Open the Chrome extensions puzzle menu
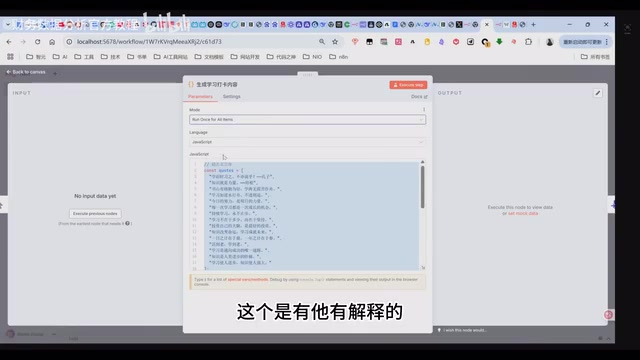 tap(529, 42)
